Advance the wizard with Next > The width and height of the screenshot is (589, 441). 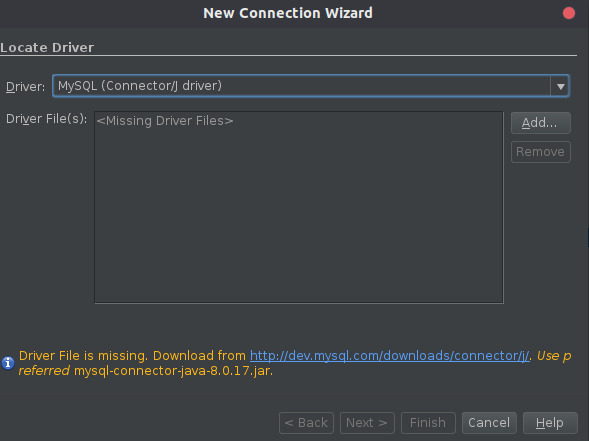click(x=367, y=423)
